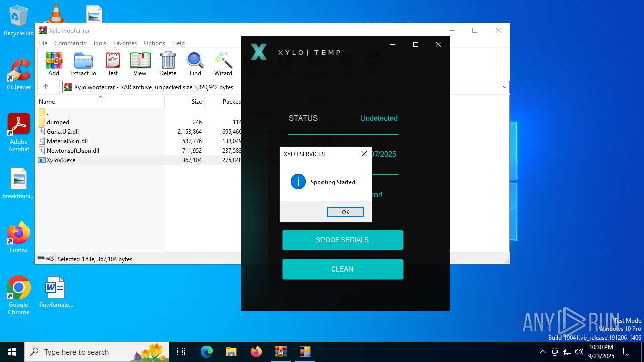This screenshot has width=644, height=362.
Task: Click the Task View taskbar icon
Action: [x=181, y=352]
